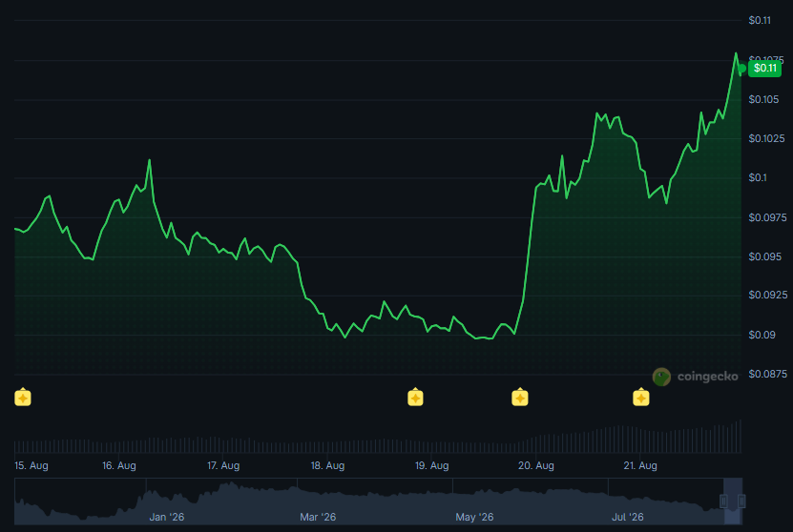Open the yellow event marker at 21. Aug

[x=640, y=398]
